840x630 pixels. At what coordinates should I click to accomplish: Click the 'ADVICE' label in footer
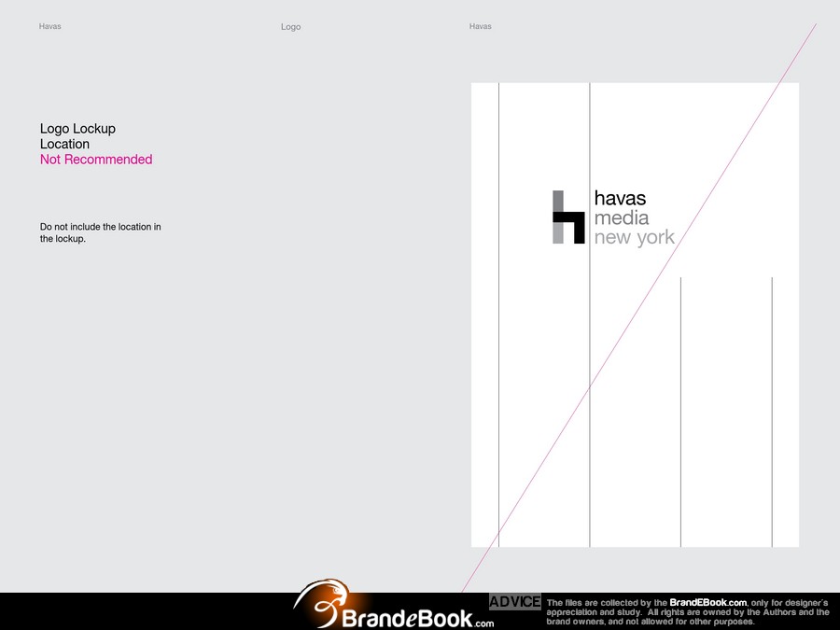coord(515,602)
